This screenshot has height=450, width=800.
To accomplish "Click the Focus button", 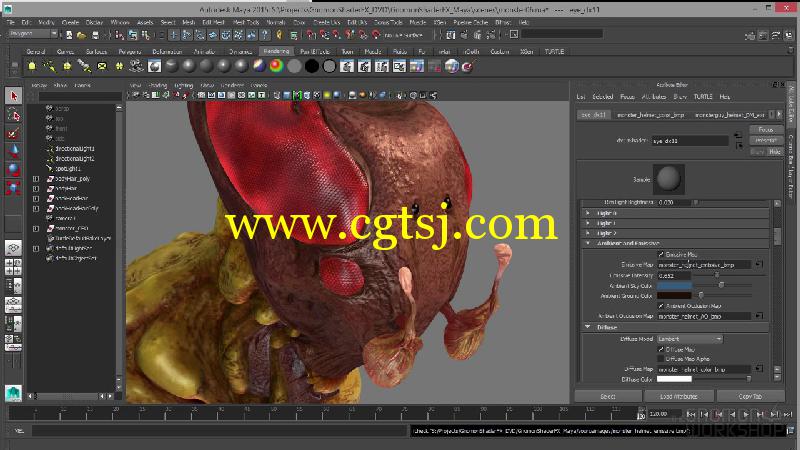I will 766,130.
